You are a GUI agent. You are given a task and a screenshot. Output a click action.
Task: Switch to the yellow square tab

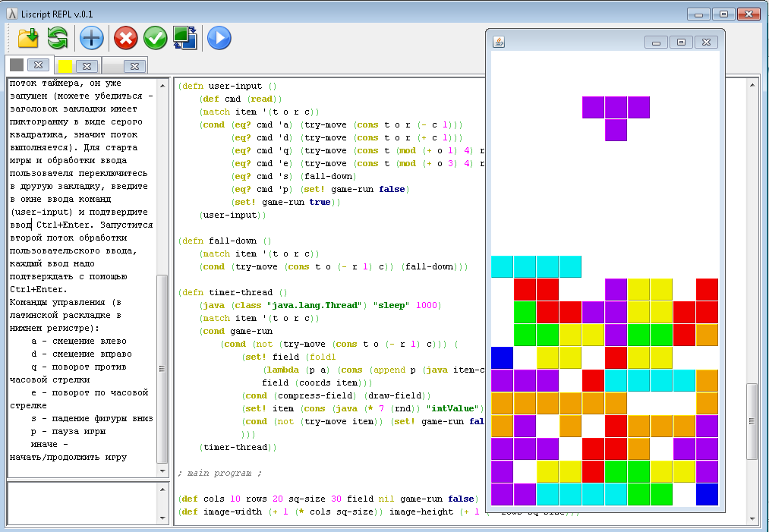(x=65, y=66)
